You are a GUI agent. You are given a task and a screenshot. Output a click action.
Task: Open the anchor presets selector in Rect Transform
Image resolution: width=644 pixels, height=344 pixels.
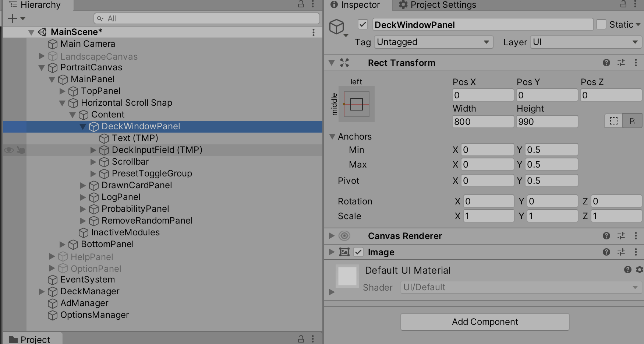(x=356, y=104)
